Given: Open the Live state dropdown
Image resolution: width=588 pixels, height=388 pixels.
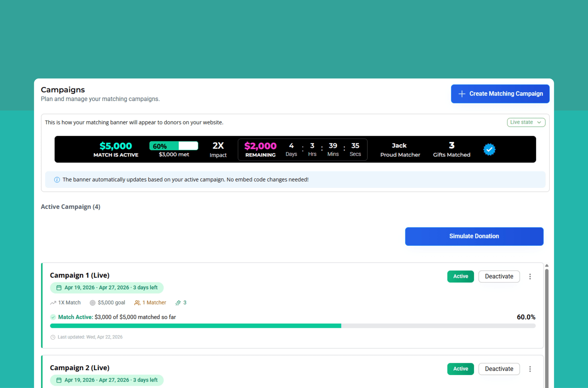Looking at the screenshot, I should (x=526, y=122).
